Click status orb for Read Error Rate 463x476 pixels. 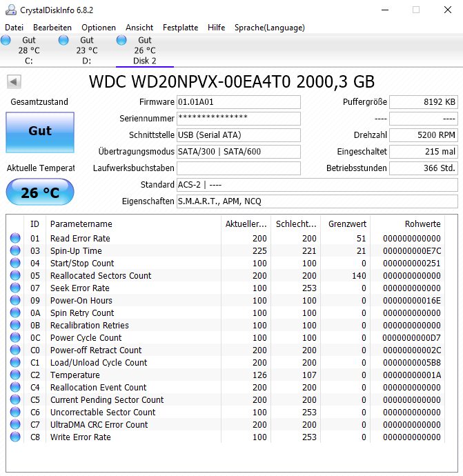[15, 238]
